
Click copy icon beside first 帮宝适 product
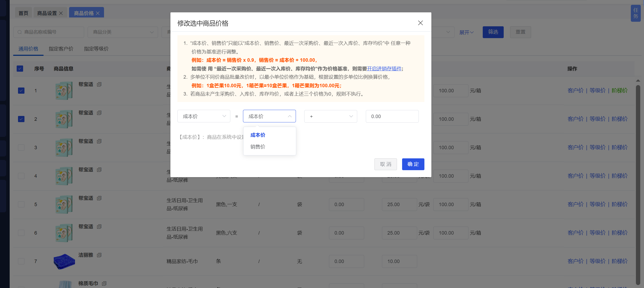click(x=99, y=85)
